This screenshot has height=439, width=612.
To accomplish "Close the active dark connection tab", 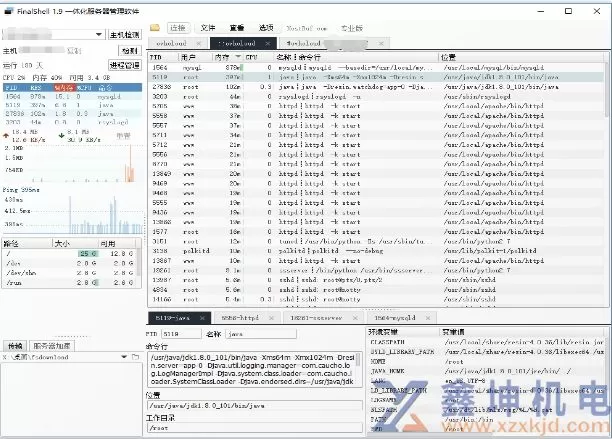I will tap(268, 43).
